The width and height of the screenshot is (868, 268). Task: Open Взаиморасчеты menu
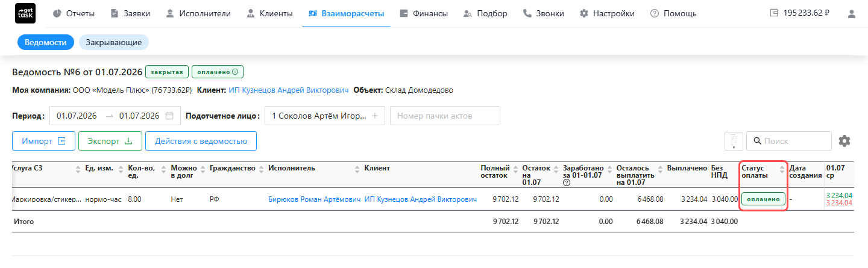345,13
